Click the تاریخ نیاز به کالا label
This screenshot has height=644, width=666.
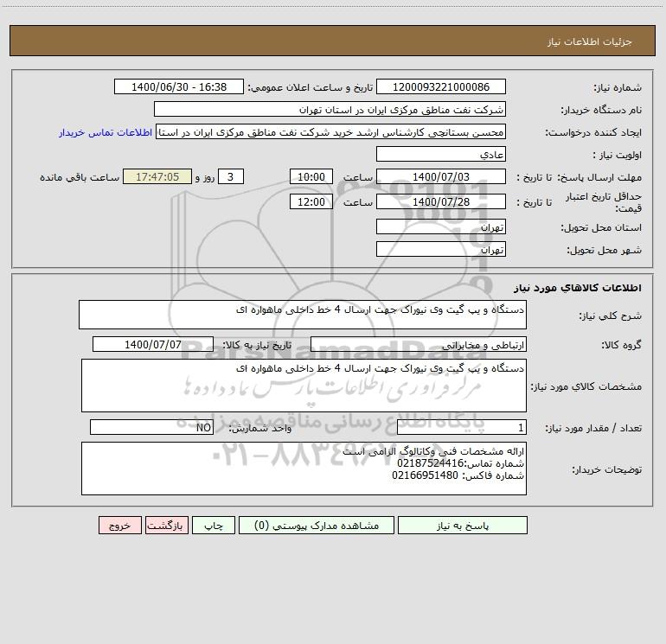[258, 345]
